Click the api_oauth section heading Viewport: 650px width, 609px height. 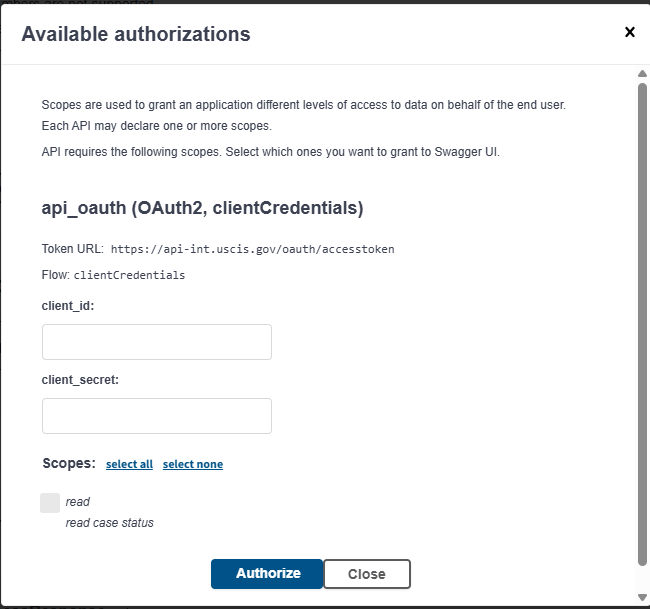click(202, 208)
